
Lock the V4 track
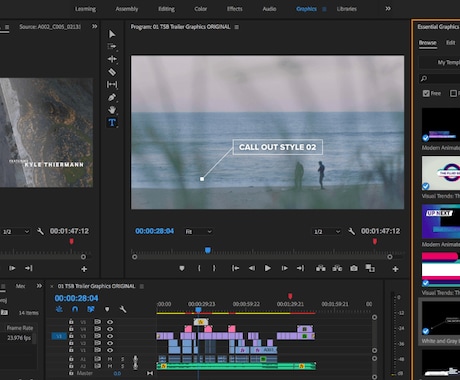click(71, 329)
